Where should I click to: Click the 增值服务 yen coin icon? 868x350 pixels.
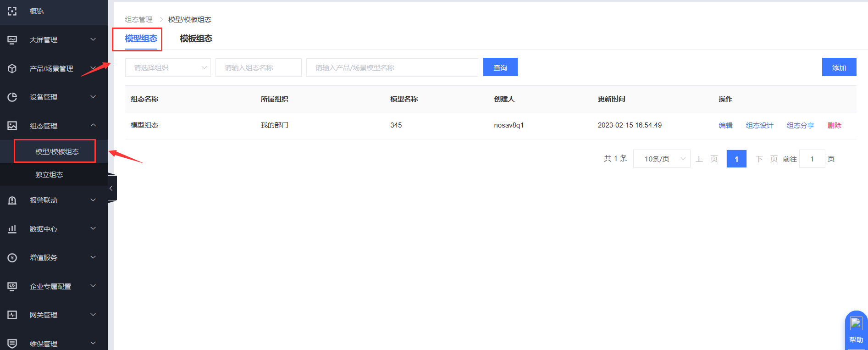click(12, 258)
